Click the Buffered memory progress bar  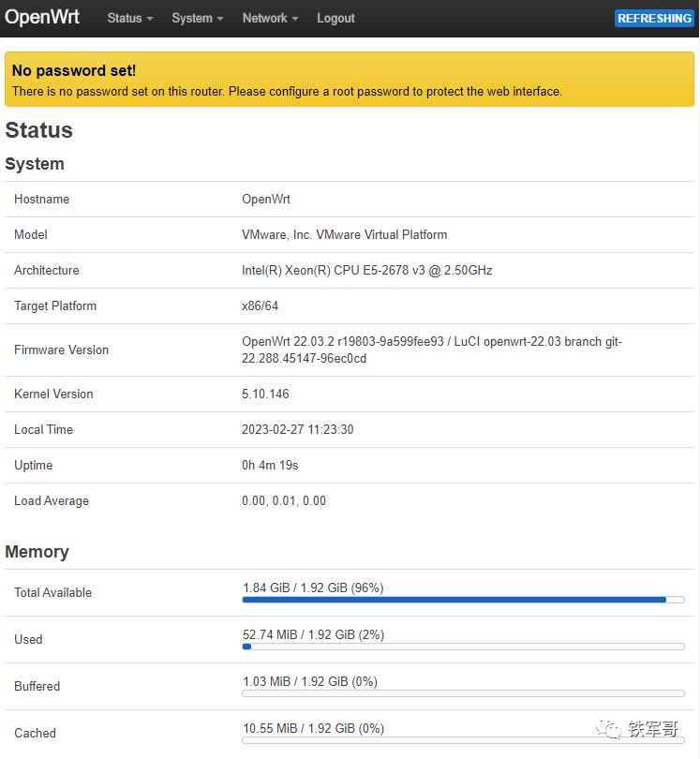point(463,693)
